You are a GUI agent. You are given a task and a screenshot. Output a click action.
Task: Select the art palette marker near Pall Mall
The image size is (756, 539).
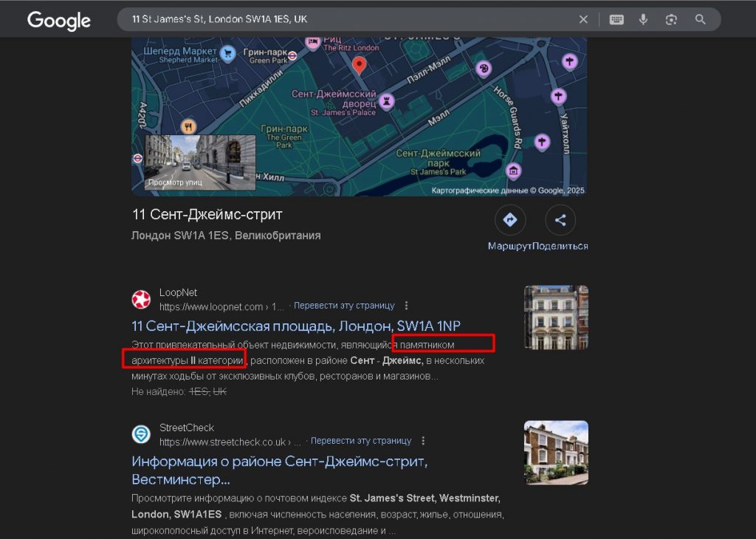point(484,69)
